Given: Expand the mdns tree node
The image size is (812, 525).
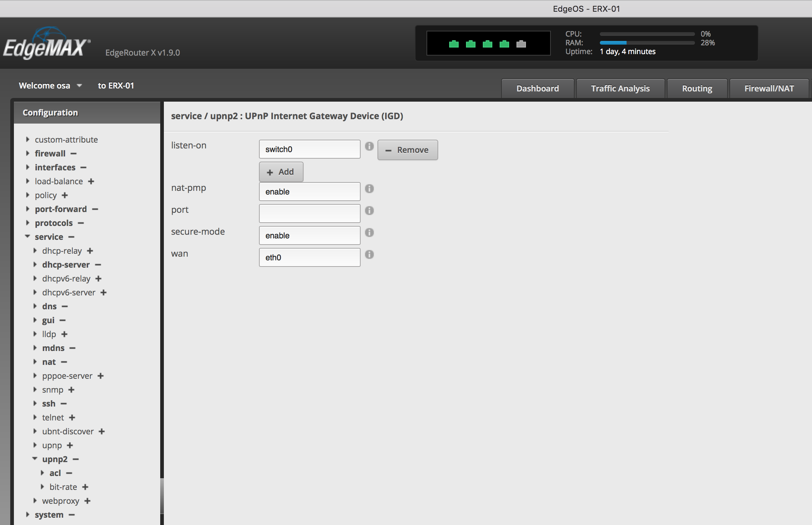Looking at the screenshot, I should [35, 348].
